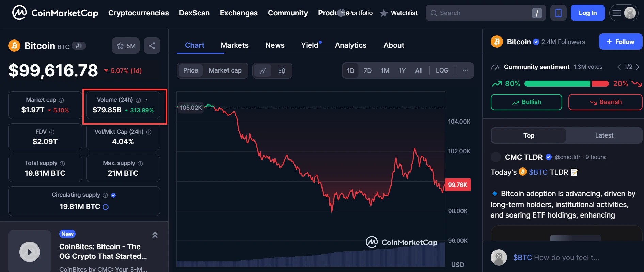Click the Follow button for Bitcoin
Viewport: 644px width, 272px height.
[x=621, y=42]
